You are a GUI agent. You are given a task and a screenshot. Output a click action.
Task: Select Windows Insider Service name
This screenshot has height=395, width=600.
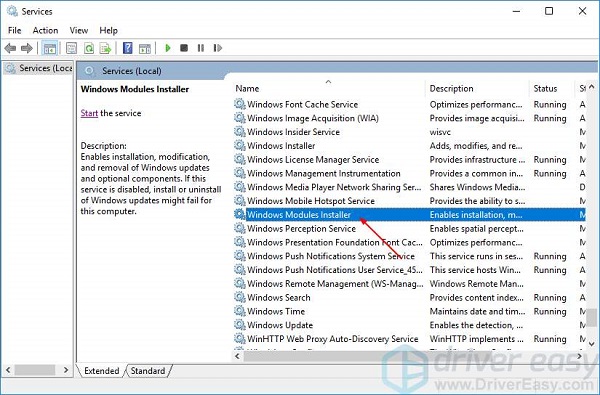click(x=293, y=132)
